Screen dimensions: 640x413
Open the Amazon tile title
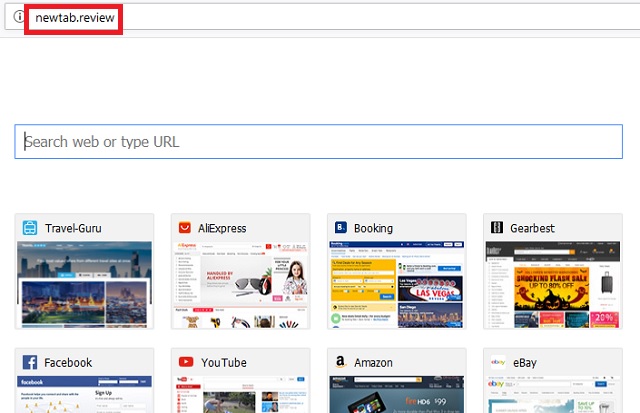[x=373, y=362]
